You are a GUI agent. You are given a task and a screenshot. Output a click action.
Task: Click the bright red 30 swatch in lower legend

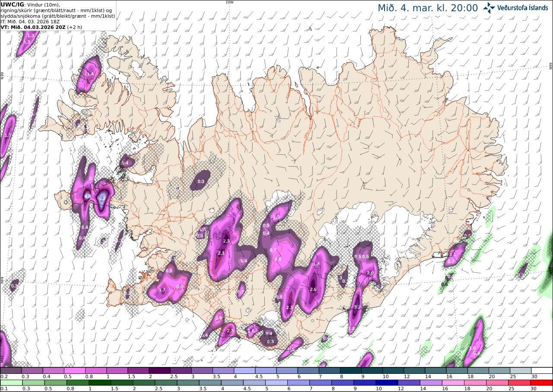coord(542,383)
